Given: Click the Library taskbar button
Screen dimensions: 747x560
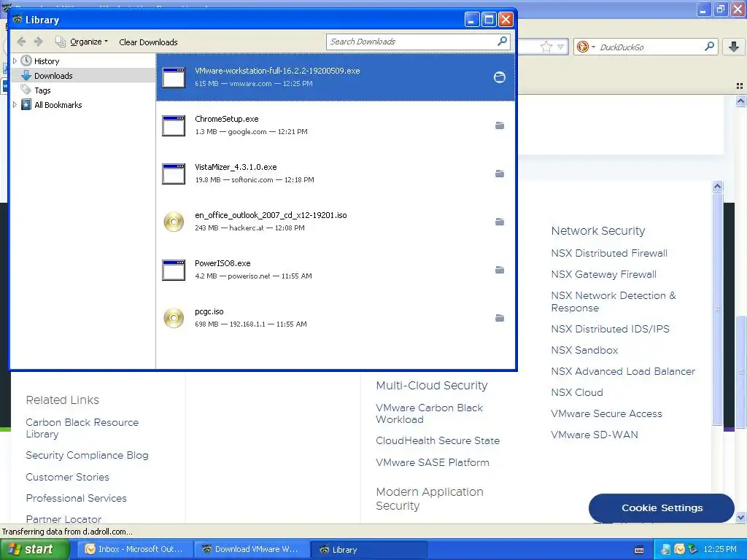Looking at the screenshot, I should tap(369, 549).
